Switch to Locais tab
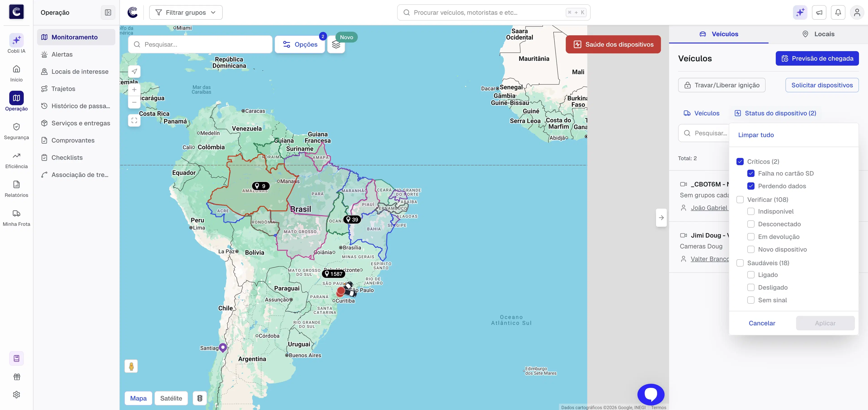The width and height of the screenshot is (868, 410). click(x=818, y=34)
